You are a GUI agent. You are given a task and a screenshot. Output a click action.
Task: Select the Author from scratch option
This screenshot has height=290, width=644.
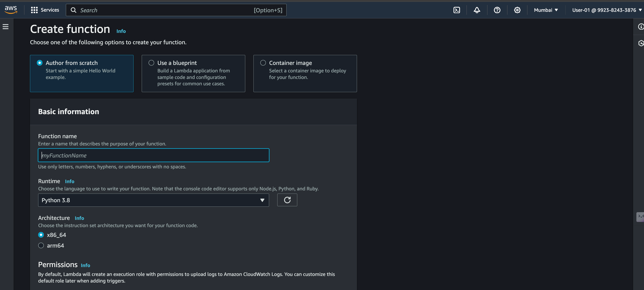[x=40, y=63]
